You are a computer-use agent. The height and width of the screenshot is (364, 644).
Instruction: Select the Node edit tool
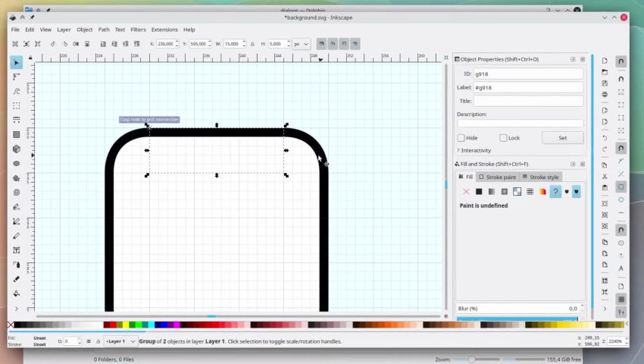[17, 77]
